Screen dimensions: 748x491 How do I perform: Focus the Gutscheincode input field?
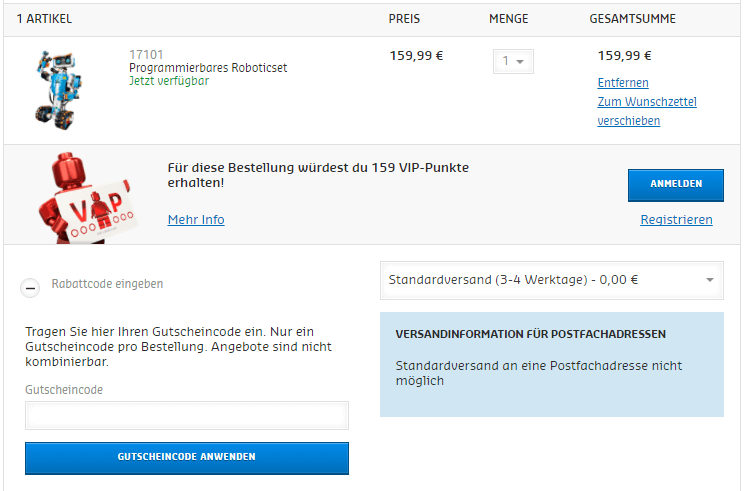click(x=187, y=416)
